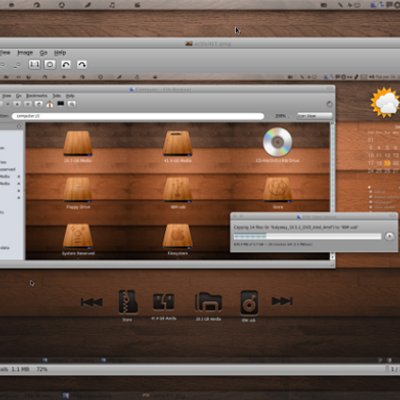The height and width of the screenshot is (400, 400).
Task: Click the sunny weather widget icon
Action: pos(385,102)
